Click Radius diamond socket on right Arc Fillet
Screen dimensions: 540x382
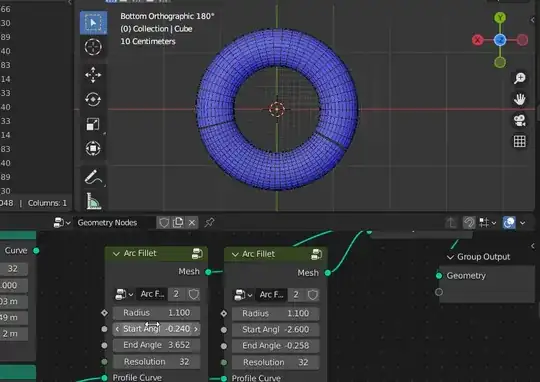[224, 313]
